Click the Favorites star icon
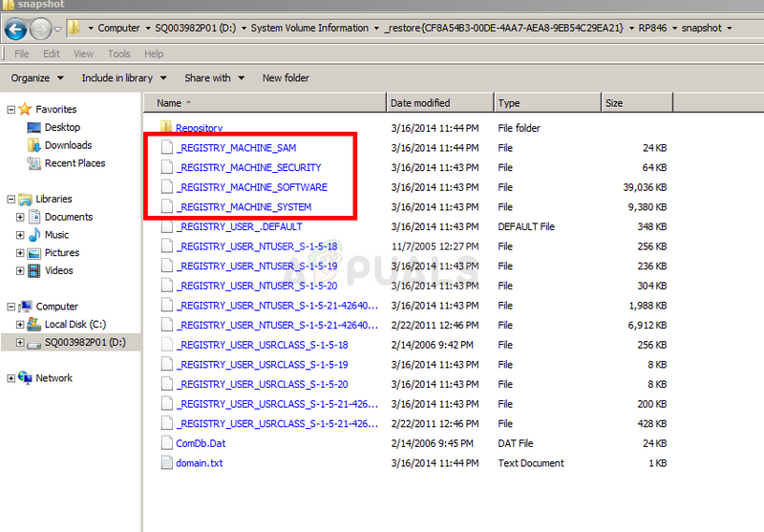764x532 pixels. (25, 109)
